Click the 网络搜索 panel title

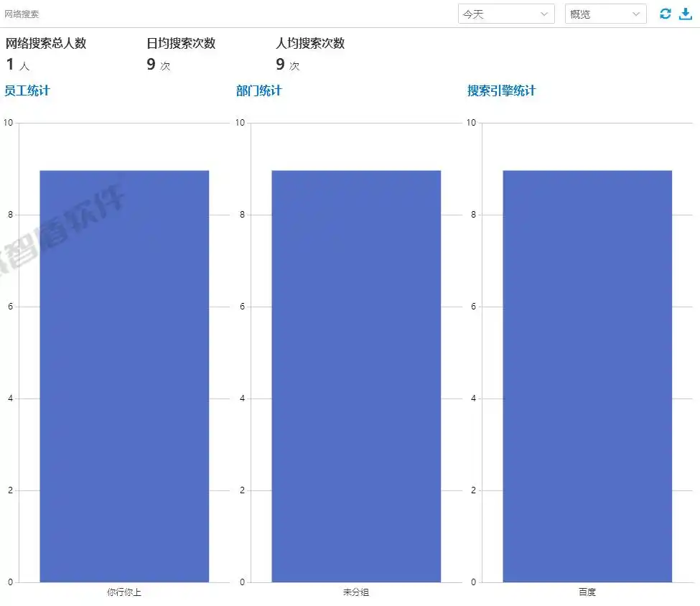[22, 14]
